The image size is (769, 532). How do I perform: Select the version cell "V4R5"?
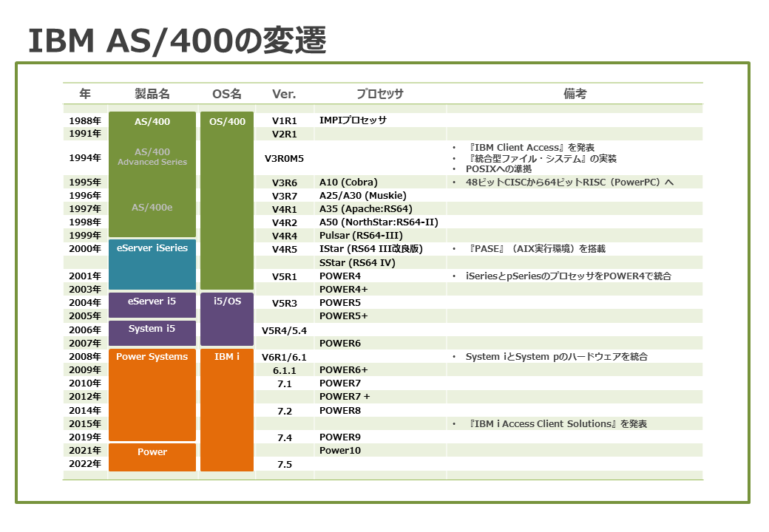point(285,249)
